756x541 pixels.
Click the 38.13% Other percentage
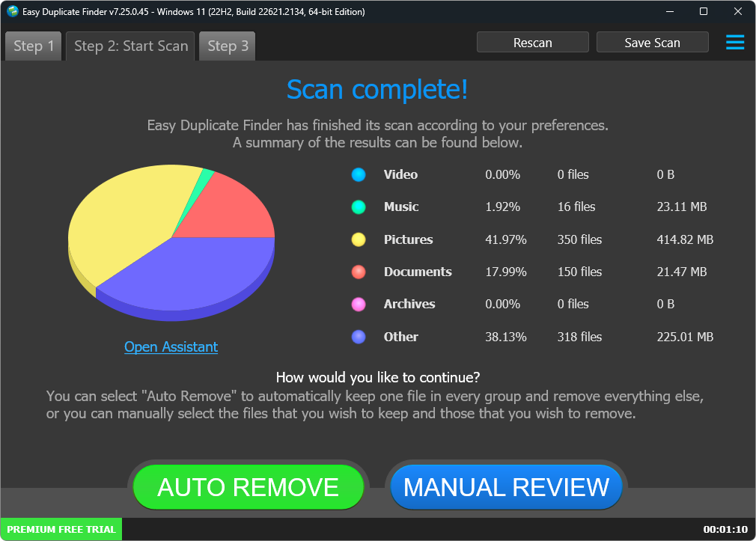point(506,337)
